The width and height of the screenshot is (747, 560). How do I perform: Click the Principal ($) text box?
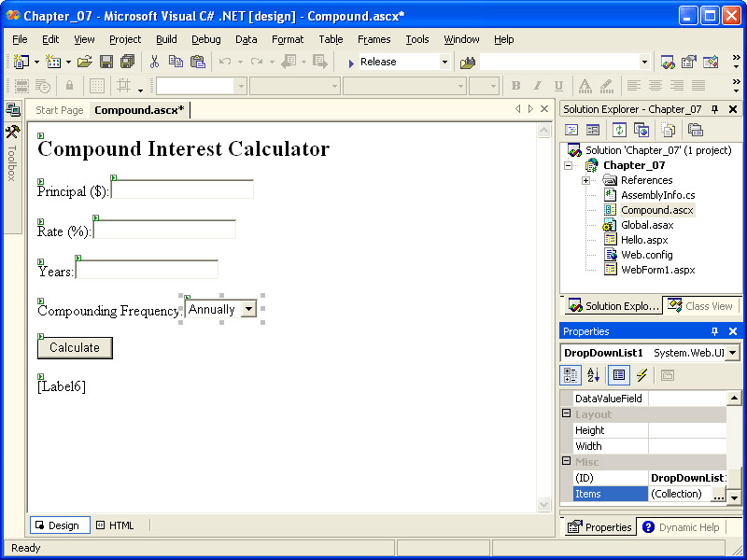(x=183, y=189)
